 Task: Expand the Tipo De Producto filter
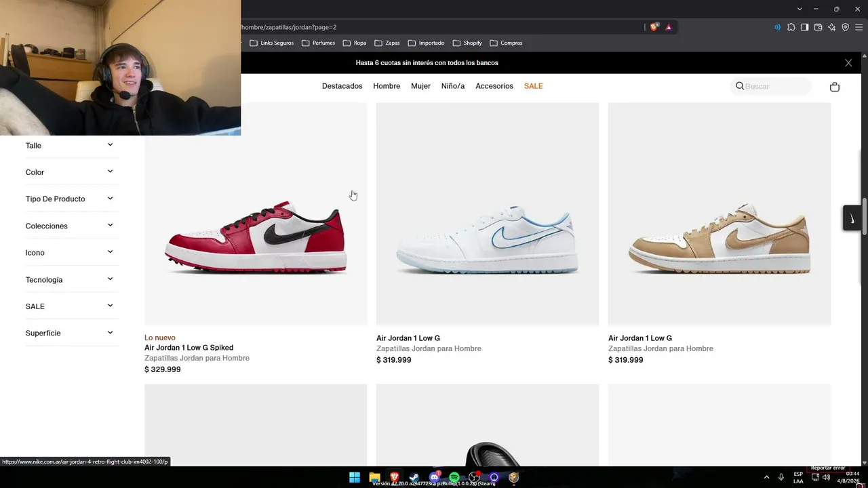coord(72,199)
